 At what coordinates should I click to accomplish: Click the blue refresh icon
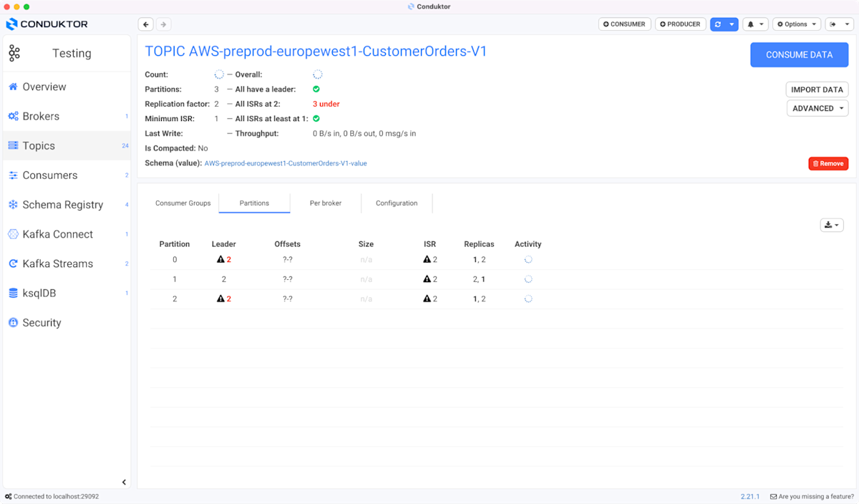718,24
